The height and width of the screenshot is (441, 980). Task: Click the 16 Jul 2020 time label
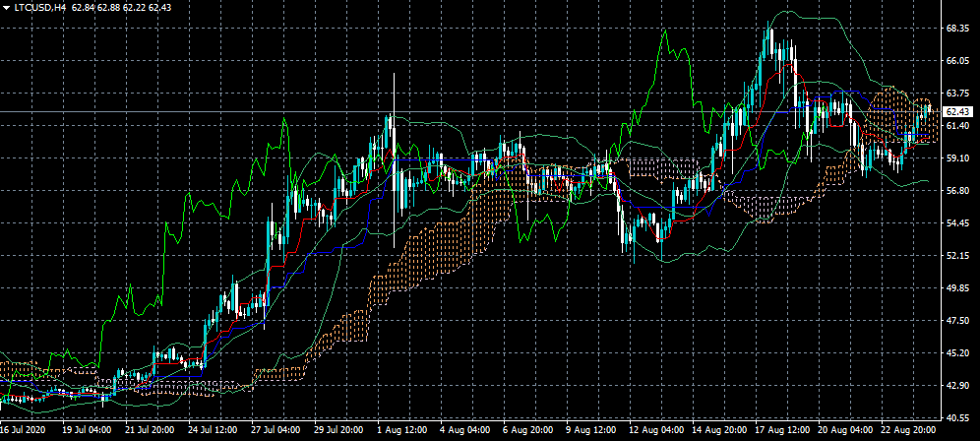pos(24,430)
